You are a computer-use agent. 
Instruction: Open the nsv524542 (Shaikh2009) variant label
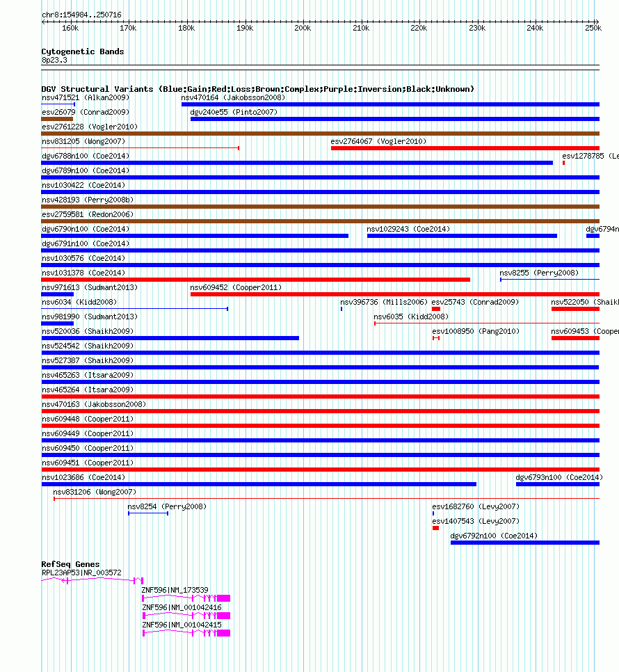pyautogui.click(x=88, y=346)
